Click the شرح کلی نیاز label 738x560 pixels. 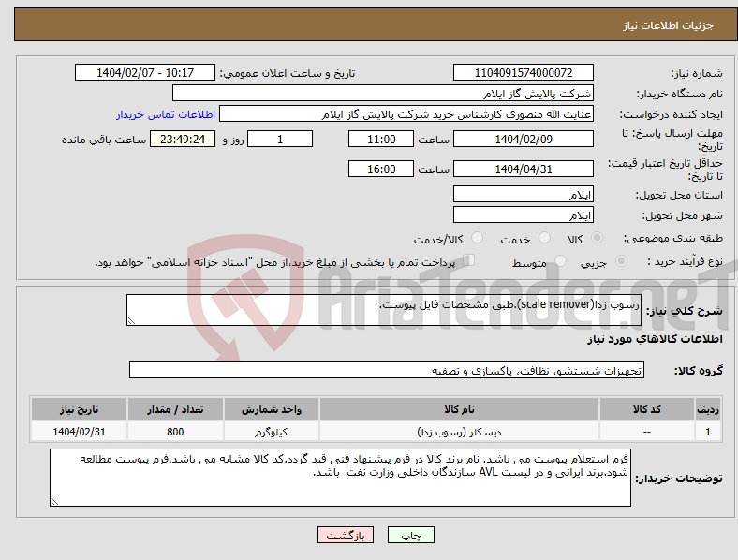(x=685, y=311)
